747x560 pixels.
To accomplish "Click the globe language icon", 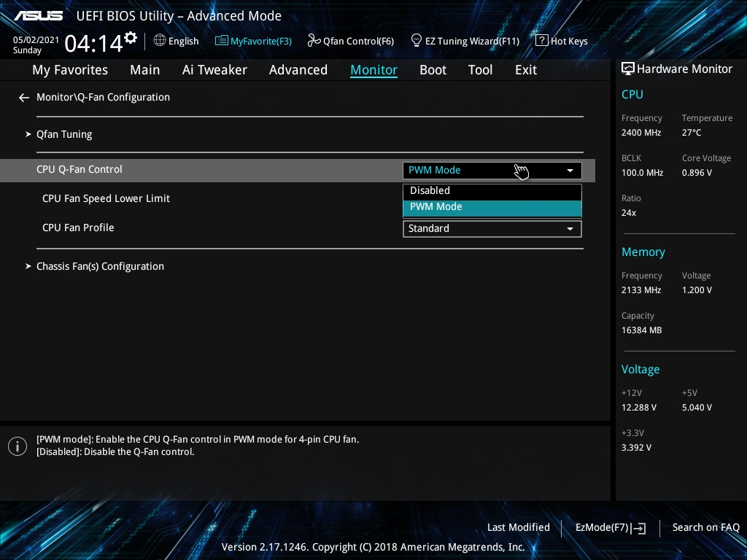I will (160, 41).
